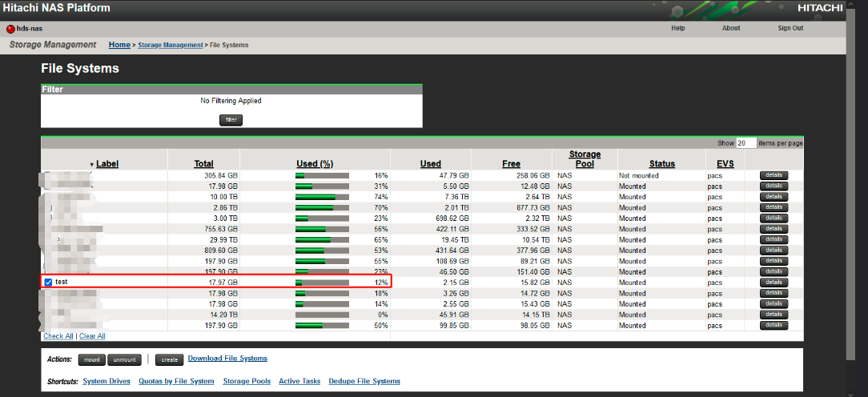This screenshot has width=868, height=397.
Task: Open details for the row with 12.48 GB free
Action: click(774, 186)
